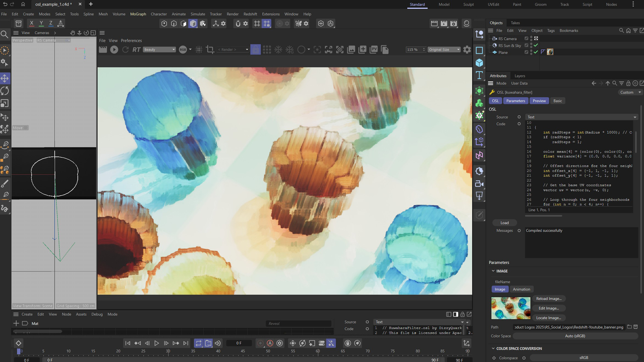Toggle X axis lock

[32, 23]
